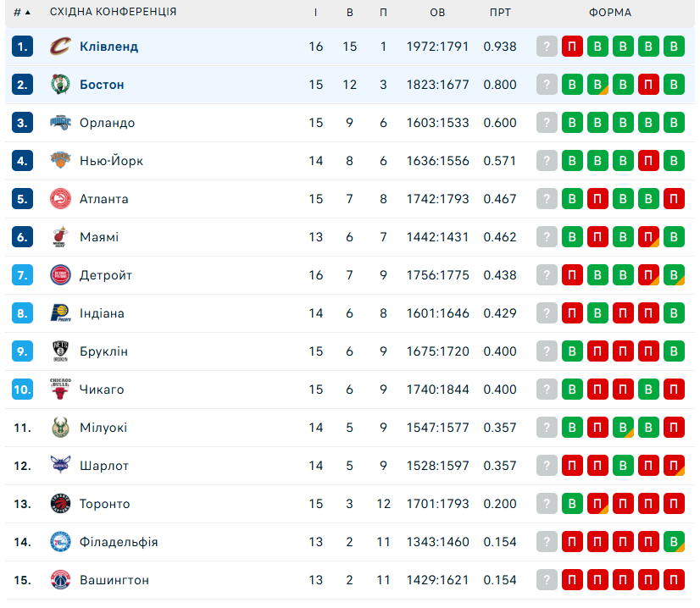Image resolution: width=700 pixels, height=608 pixels.
Task: Click the next-match question mark for Клівленд
Action: tap(547, 47)
